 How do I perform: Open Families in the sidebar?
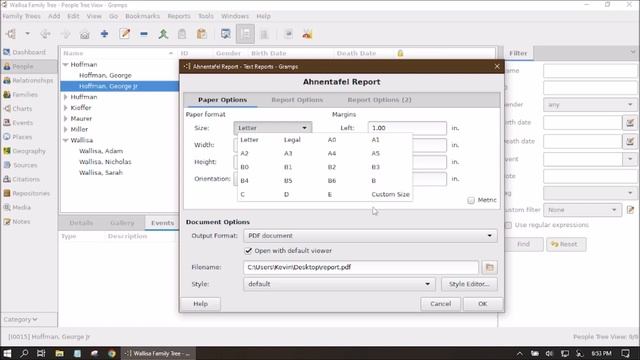click(x=20, y=95)
